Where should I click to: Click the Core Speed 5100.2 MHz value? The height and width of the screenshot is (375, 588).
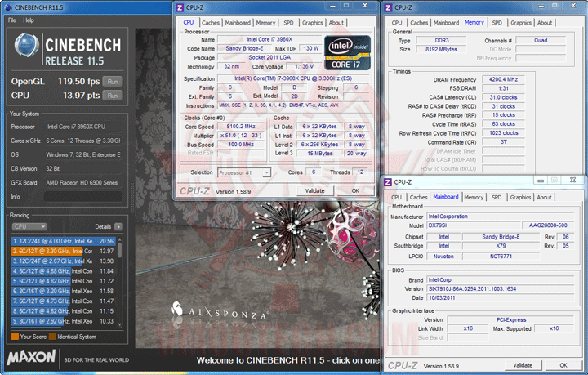241,127
